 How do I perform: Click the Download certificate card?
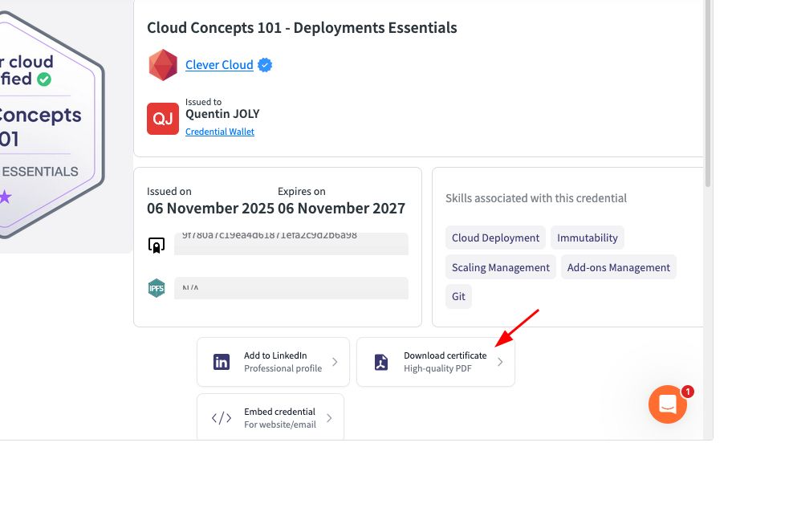point(436,362)
